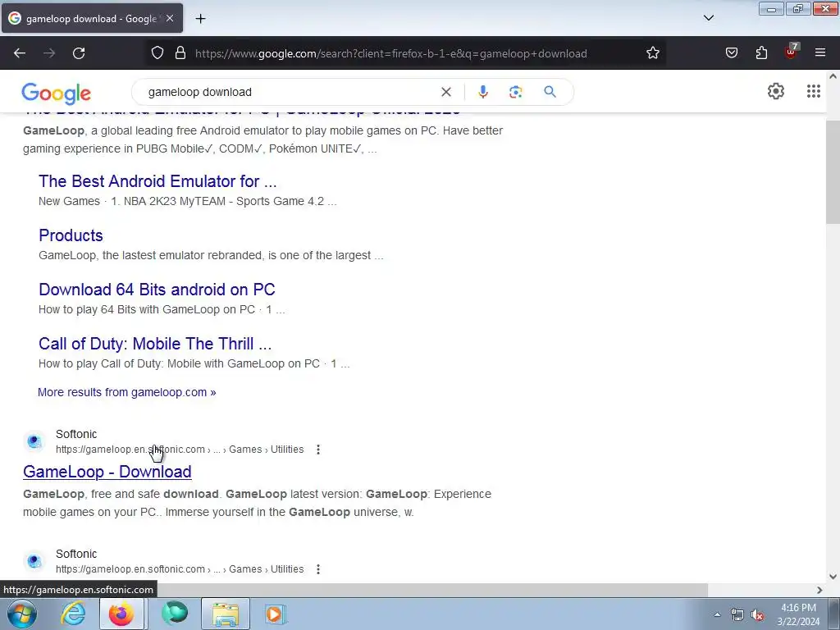
Task: Click the first Softonic site favicon
Action: coord(34,441)
